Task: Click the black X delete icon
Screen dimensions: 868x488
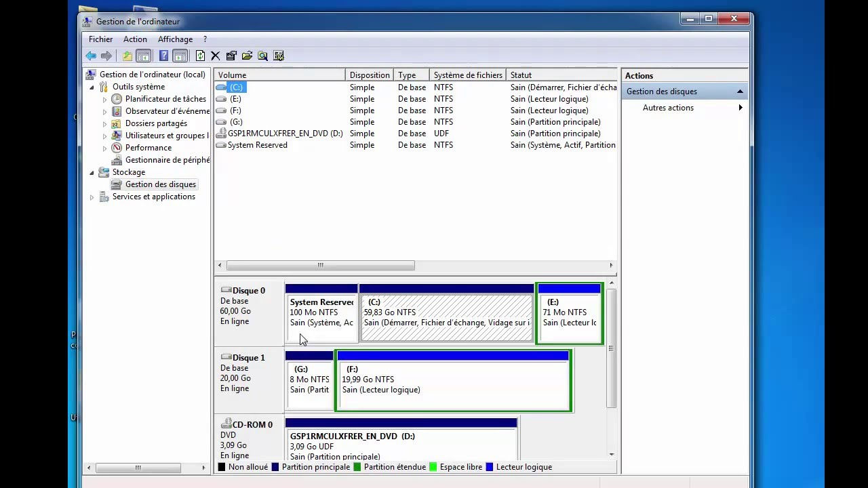Action: (x=216, y=56)
